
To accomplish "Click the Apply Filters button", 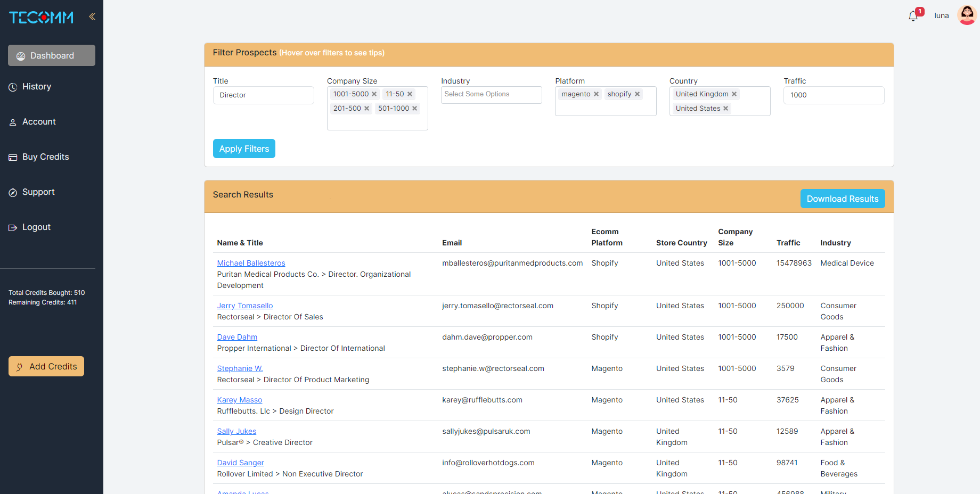I will coord(244,149).
